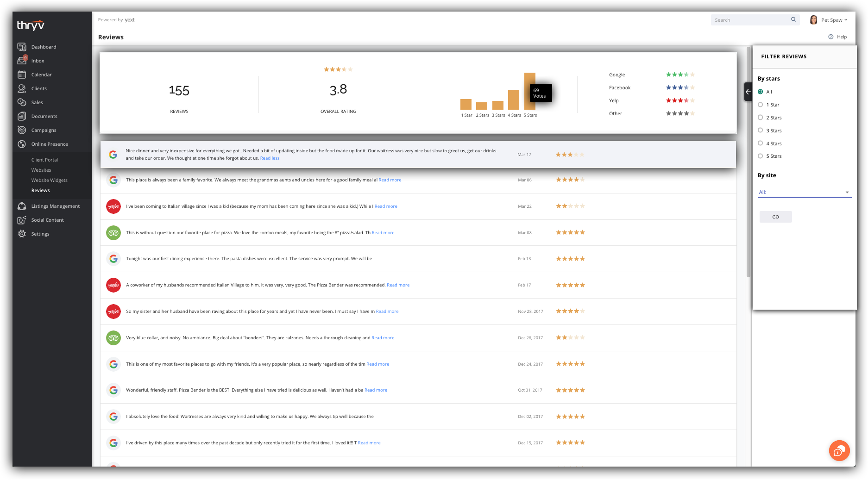Image resolution: width=868 pixels, height=480 pixels.
Task: Expand the Pet Spaw account menu
Action: [x=834, y=20]
